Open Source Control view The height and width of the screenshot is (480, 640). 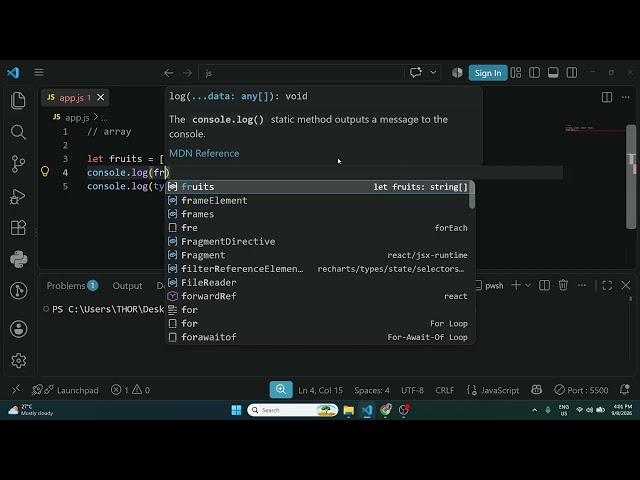tap(18, 164)
